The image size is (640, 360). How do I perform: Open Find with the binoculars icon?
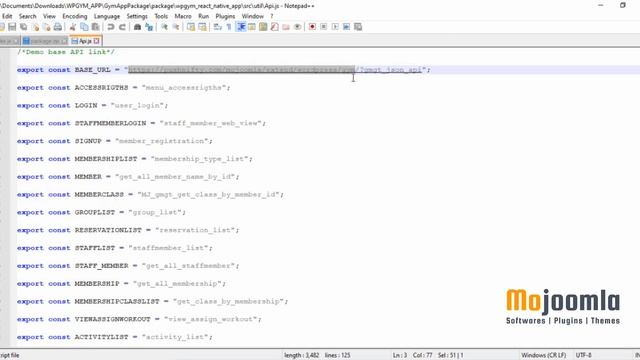click(138, 27)
